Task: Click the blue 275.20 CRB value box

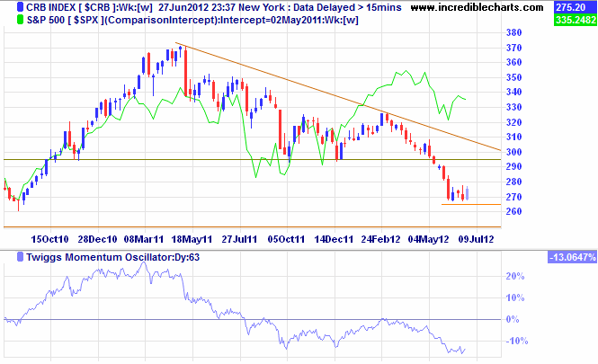Action: (576, 7)
